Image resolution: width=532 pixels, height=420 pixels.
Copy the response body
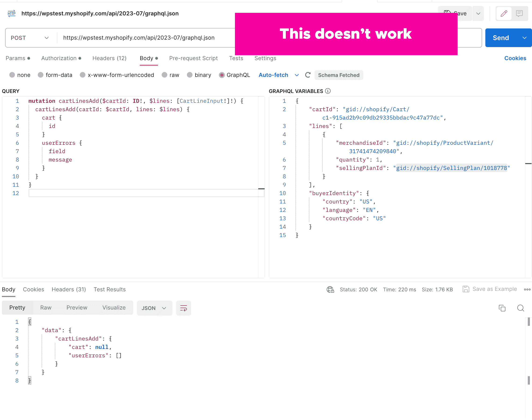pos(502,308)
